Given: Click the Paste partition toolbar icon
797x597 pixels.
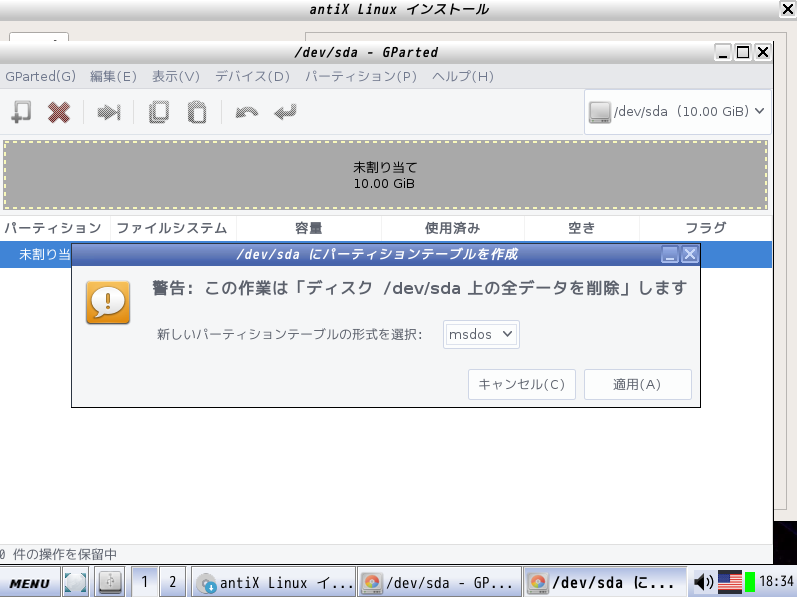Looking at the screenshot, I should 197,112.
